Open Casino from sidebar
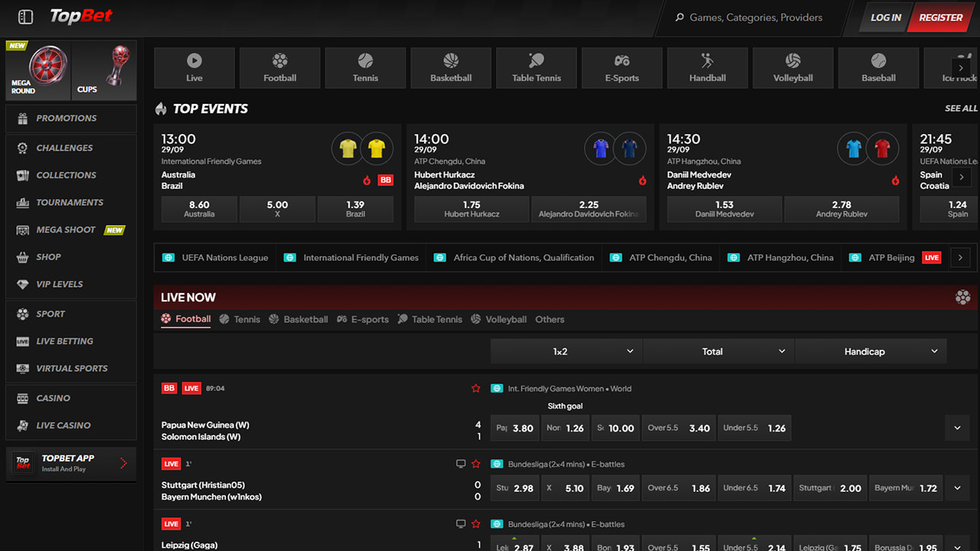The image size is (980, 551). pos(71,398)
